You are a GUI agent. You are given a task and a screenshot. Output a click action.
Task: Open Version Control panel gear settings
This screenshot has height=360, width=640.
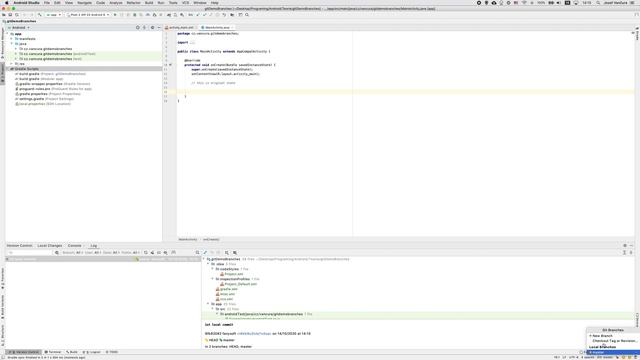[x=624, y=246]
